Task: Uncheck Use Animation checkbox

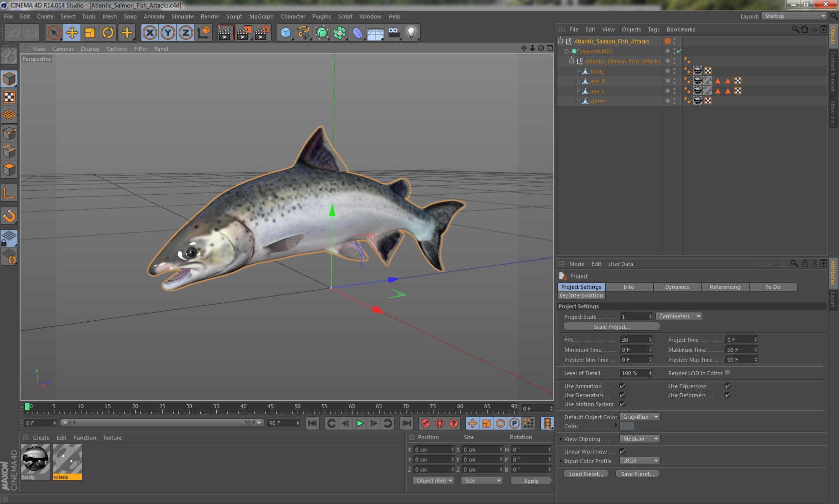Action: pyautogui.click(x=622, y=386)
